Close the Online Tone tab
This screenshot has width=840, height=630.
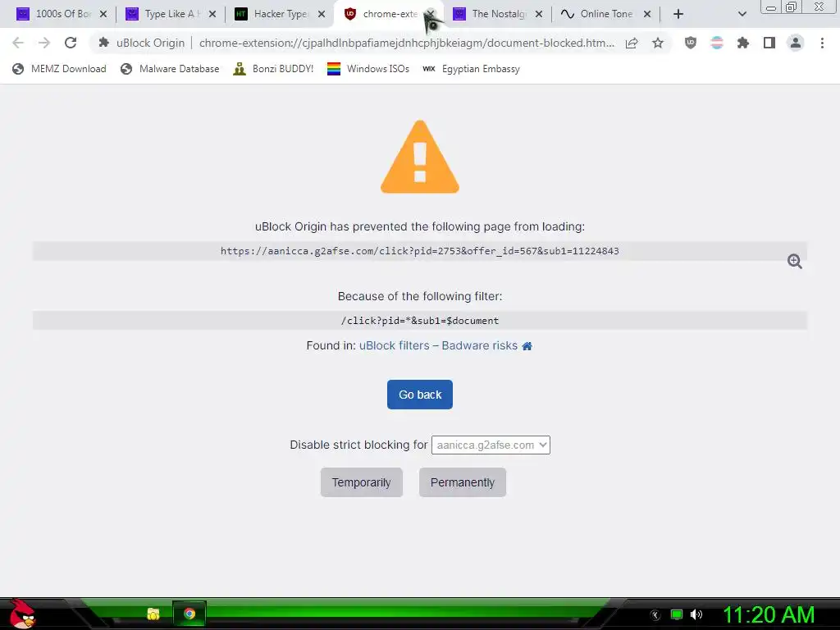(647, 14)
